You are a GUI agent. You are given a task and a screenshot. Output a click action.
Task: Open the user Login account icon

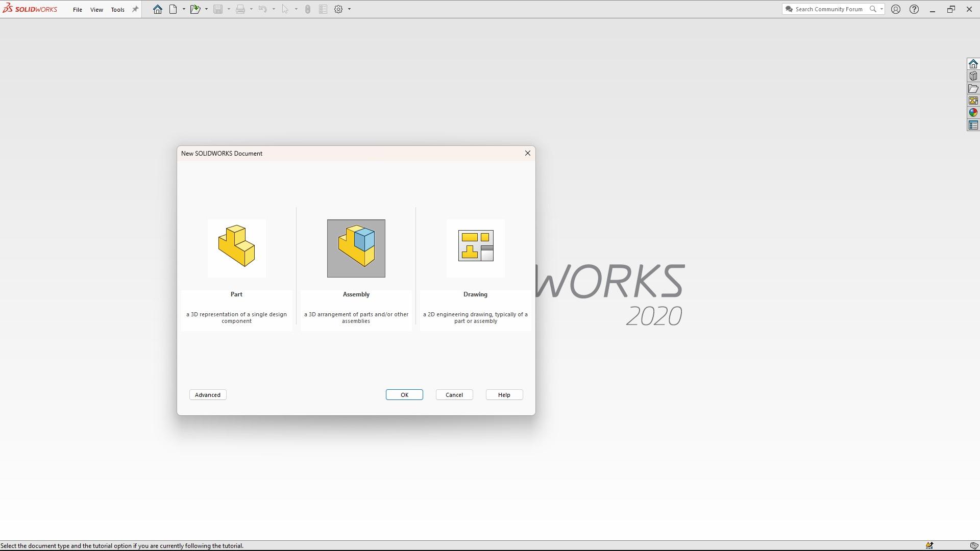point(896,9)
